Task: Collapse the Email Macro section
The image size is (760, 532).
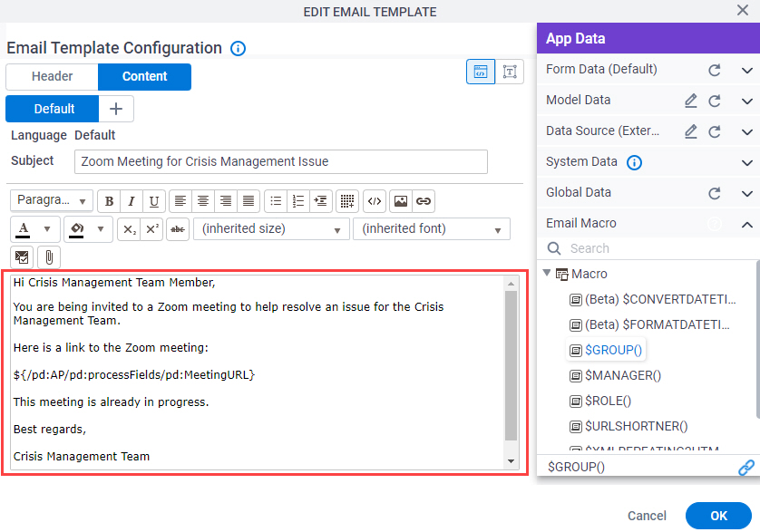Action: point(747,225)
